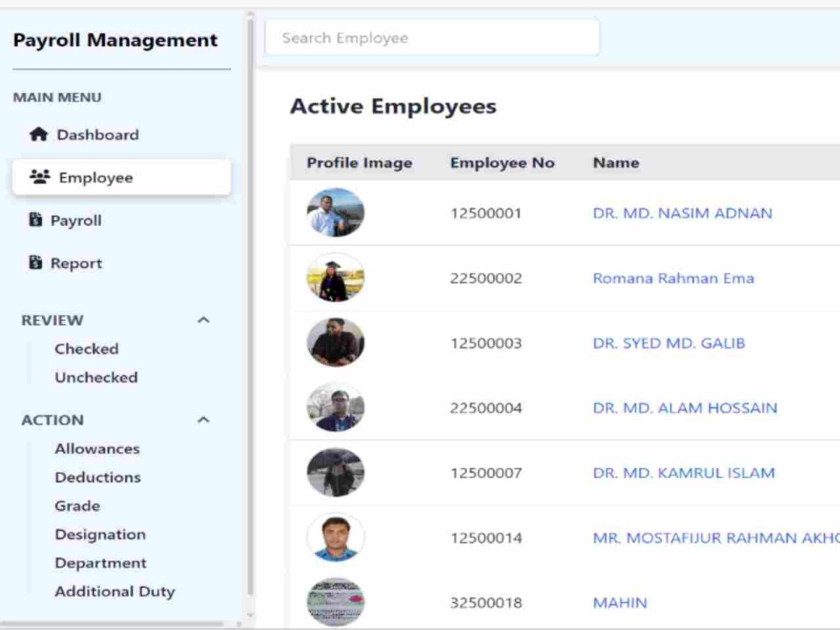Viewport: 840px width, 630px height.
Task: Open the Additional Duty action page
Action: (x=114, y=591)
